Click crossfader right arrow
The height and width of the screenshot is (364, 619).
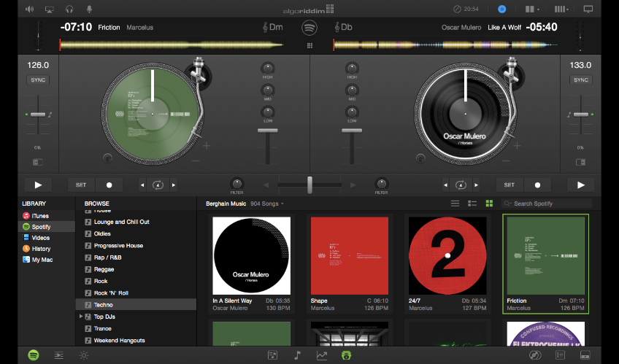(x=353, y=185)
